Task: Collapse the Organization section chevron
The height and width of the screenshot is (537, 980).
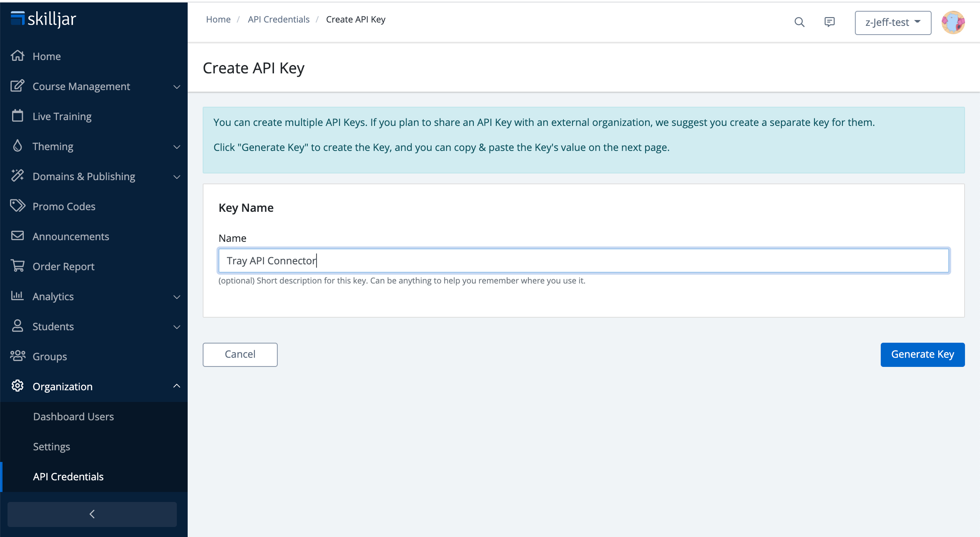Action: point(177,386)
